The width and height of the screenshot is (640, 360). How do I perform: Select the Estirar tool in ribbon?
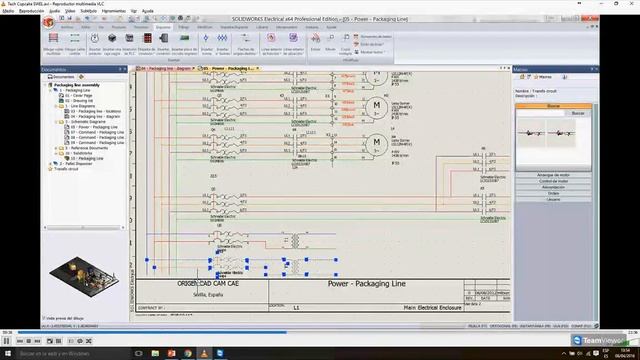pos(316,42)
